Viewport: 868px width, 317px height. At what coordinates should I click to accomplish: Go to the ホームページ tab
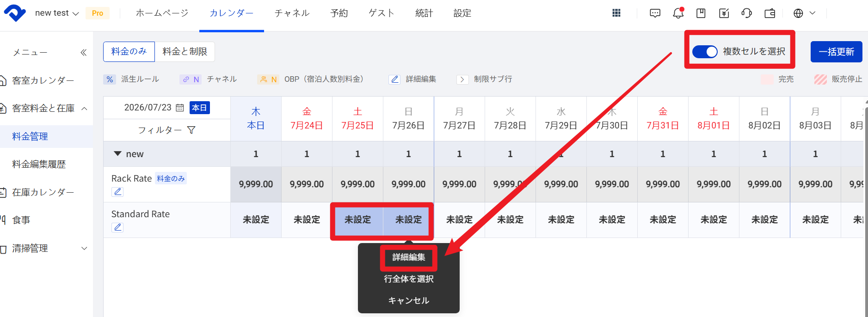(x=162, y=13)
